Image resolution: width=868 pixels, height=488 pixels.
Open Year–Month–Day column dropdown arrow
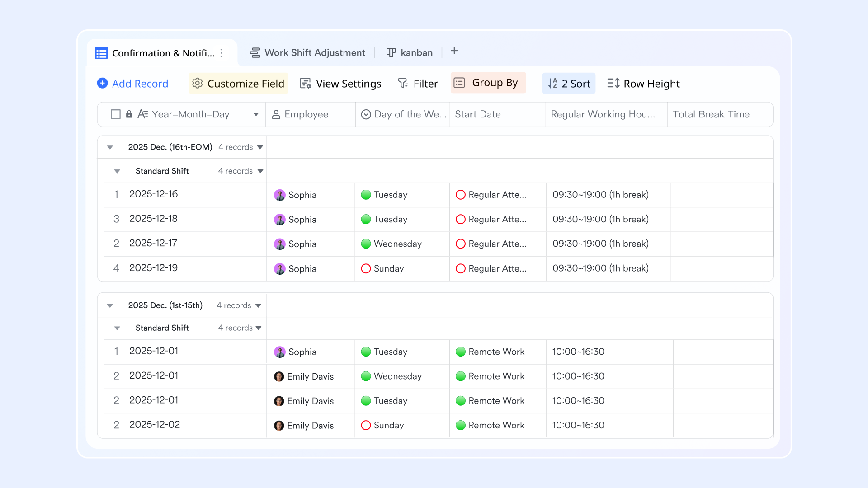coord(256,114)
